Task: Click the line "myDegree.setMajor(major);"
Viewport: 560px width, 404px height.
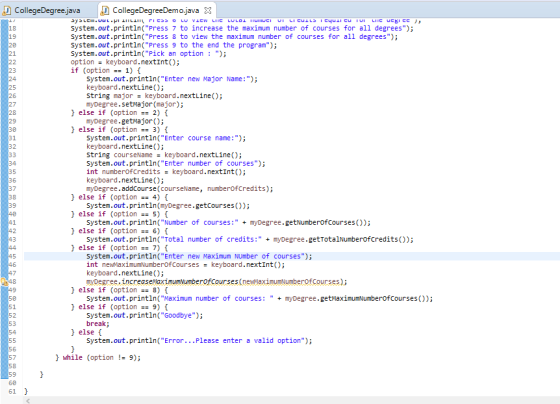Action: point(135,104)
